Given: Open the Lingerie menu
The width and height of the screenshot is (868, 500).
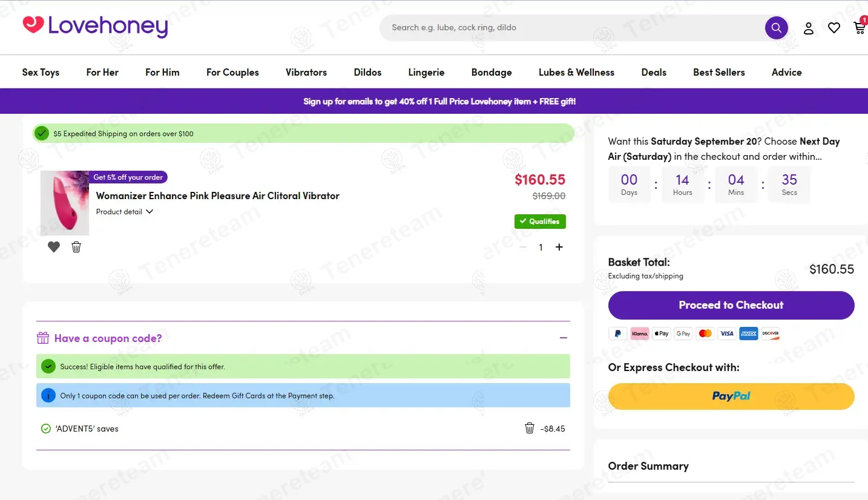Looking at the screenshot, I should pyautogui.click(x=426, y=72).
